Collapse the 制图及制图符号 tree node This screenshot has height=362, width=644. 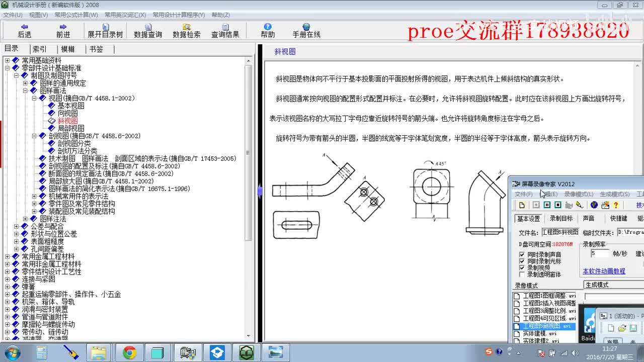coord(16,75)
